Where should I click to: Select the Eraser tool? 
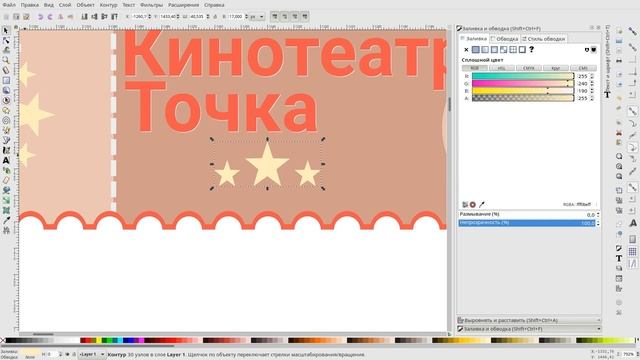pyautogui.click(x=6, y=180)
